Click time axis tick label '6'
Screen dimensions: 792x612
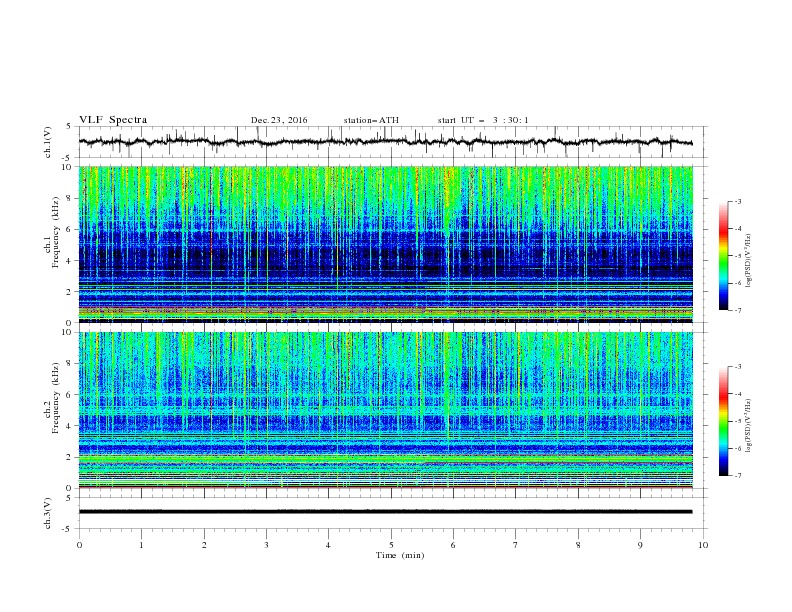(453, 545)
